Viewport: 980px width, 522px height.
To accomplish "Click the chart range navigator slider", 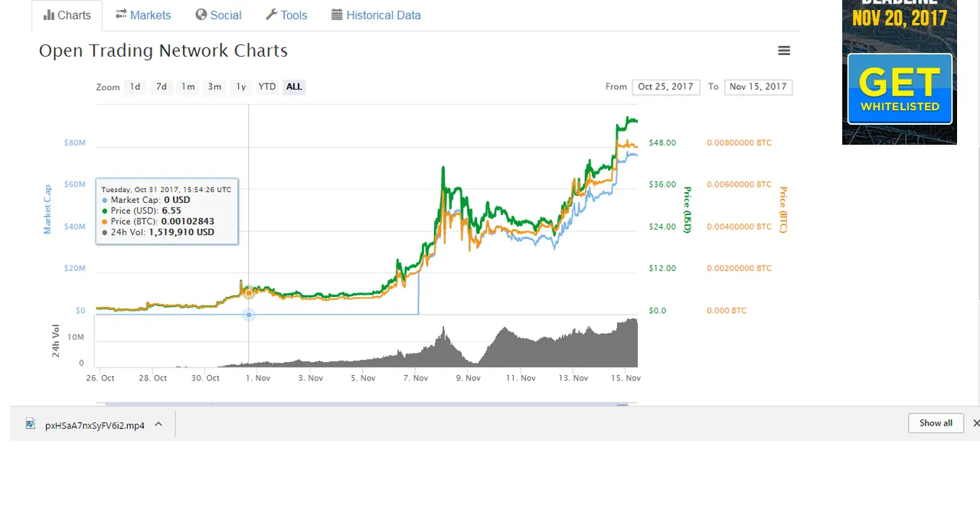I will point(366,404).
